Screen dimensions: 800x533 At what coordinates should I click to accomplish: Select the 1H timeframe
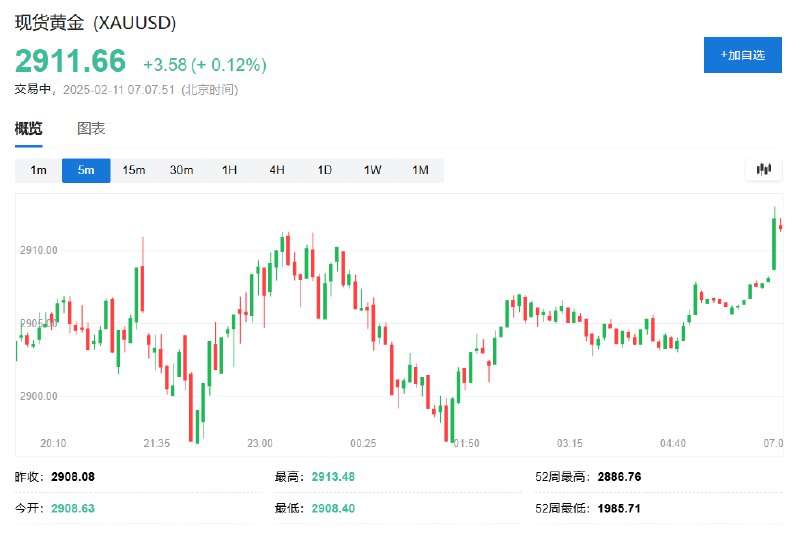click(230, 170)
